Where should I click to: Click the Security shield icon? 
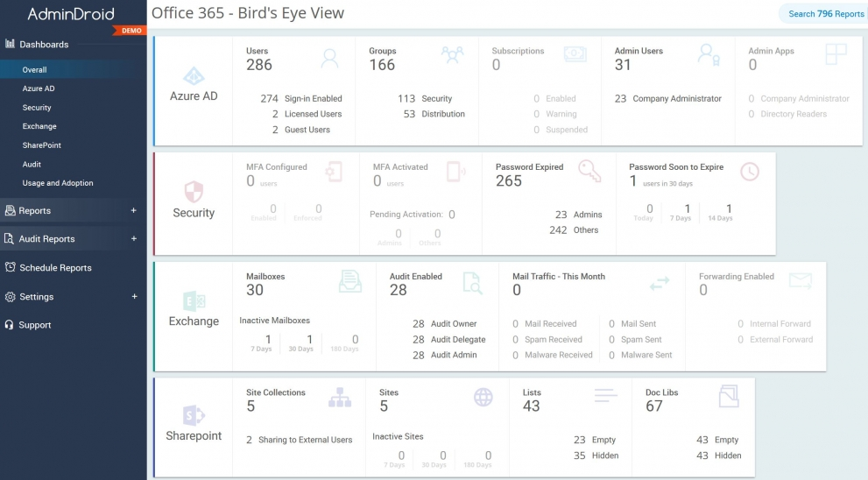click(194, 192)
